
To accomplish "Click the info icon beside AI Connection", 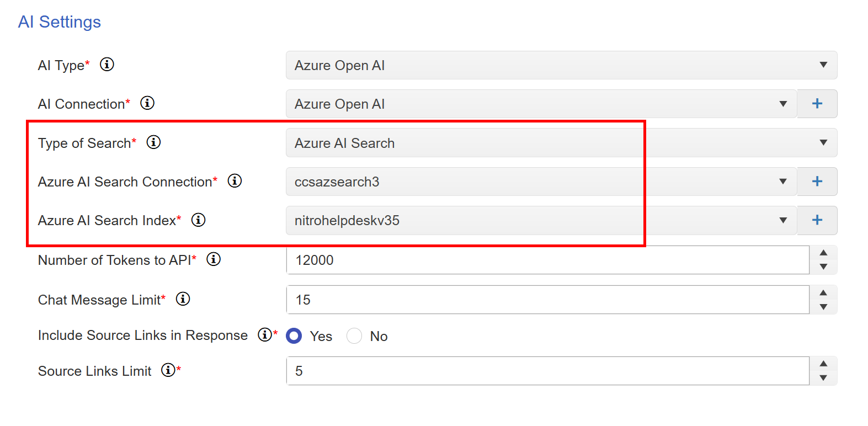I will click(147, 103).
